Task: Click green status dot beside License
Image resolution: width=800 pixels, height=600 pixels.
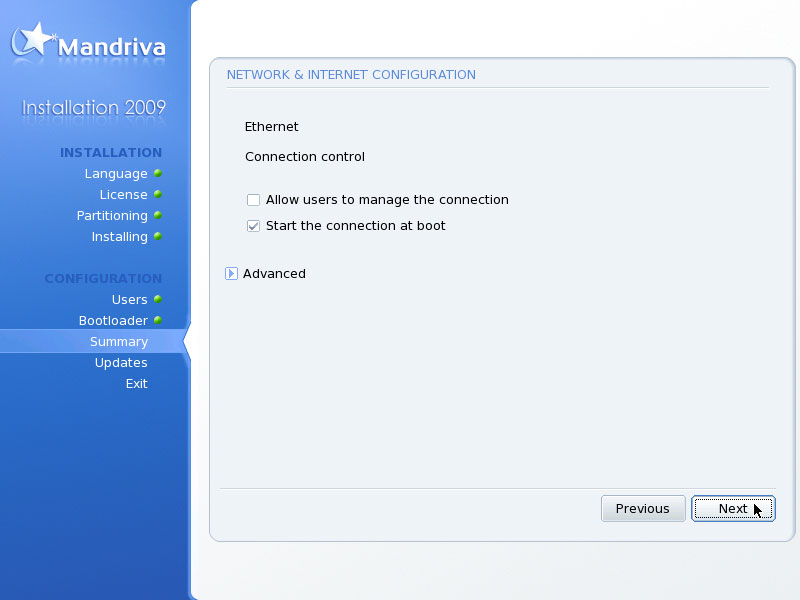Action: (158, 194)
